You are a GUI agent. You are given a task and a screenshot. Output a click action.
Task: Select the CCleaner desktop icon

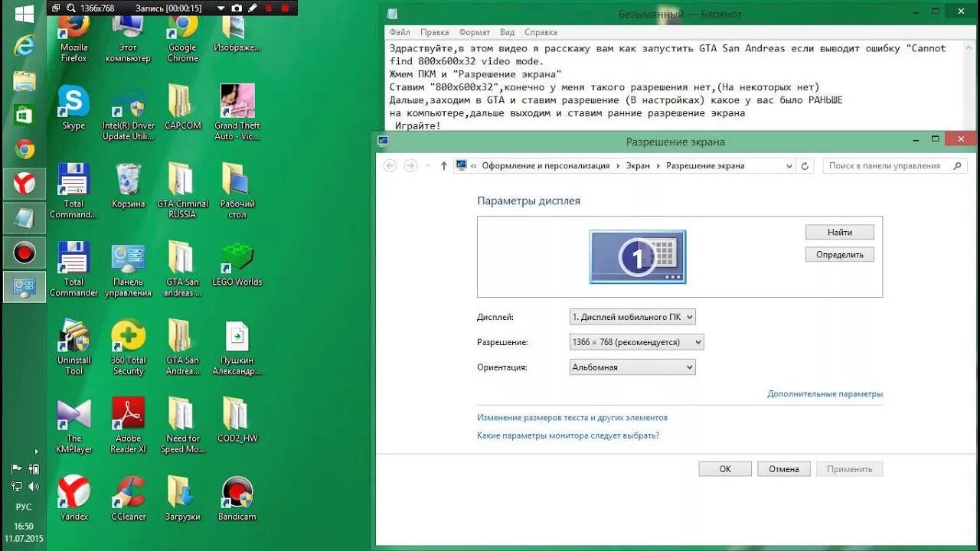point(128,499)
